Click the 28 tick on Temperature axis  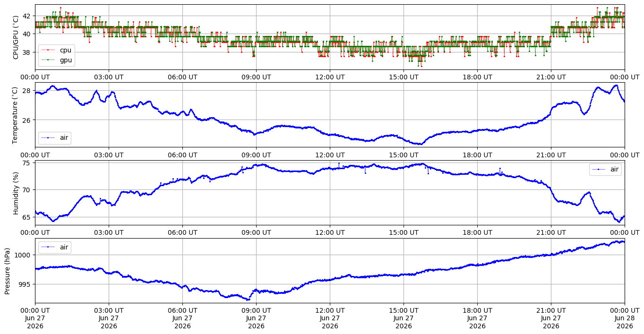(26, 91)
